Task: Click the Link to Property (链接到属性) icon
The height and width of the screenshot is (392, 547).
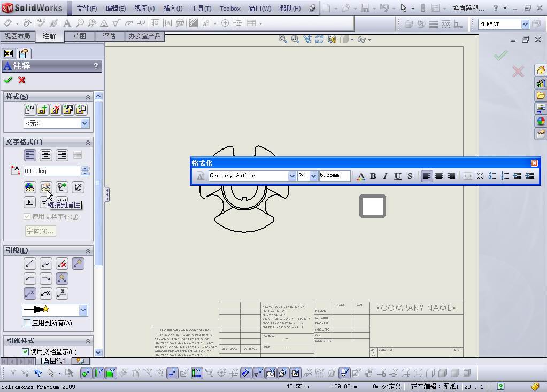Action: pos(45,187)
